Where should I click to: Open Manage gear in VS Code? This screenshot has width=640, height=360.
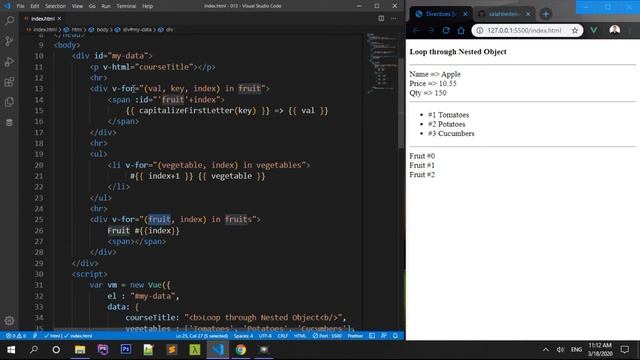pyautogui.click(x=9, y=320)
